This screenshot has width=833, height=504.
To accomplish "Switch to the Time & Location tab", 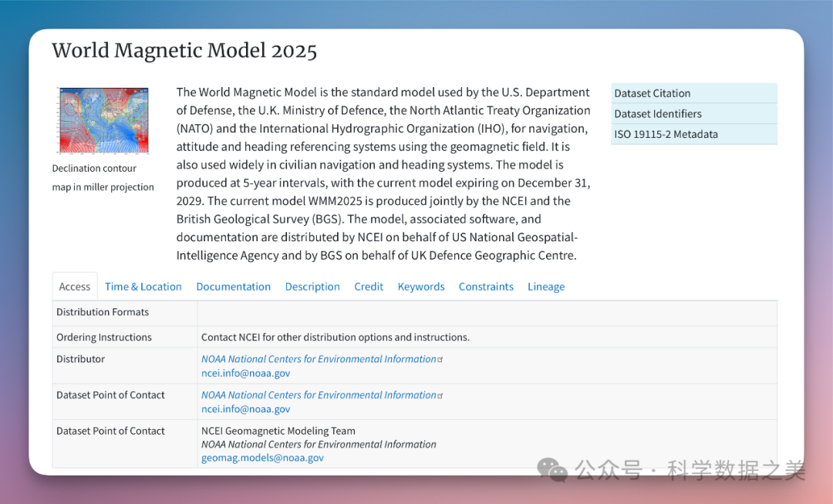I will [x=143, y=287].
